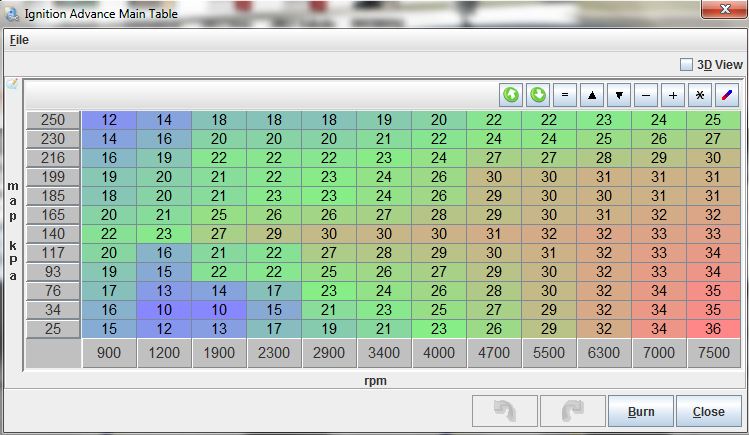Click the plus (add) toolbar button
The height and width of the screenshot is (435, 749).
tap(673, 95)
